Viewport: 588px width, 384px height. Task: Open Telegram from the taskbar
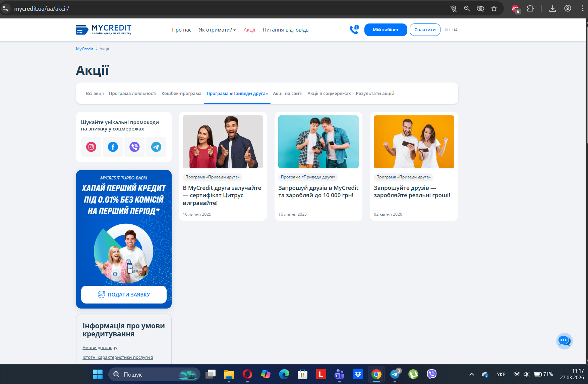click(x=395, y=374)
